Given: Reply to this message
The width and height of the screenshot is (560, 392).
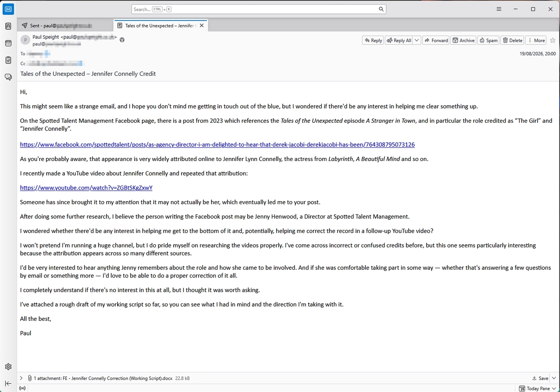Looking at the screenshot, I should coord(373,40).
